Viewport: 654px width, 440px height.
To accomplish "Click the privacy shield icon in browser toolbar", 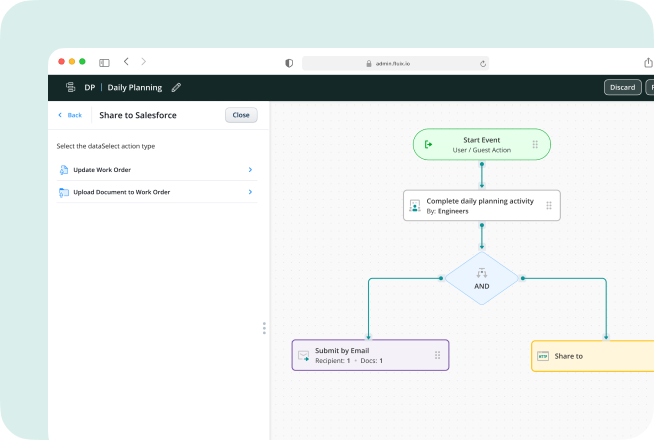I will (x=289, y=62).
